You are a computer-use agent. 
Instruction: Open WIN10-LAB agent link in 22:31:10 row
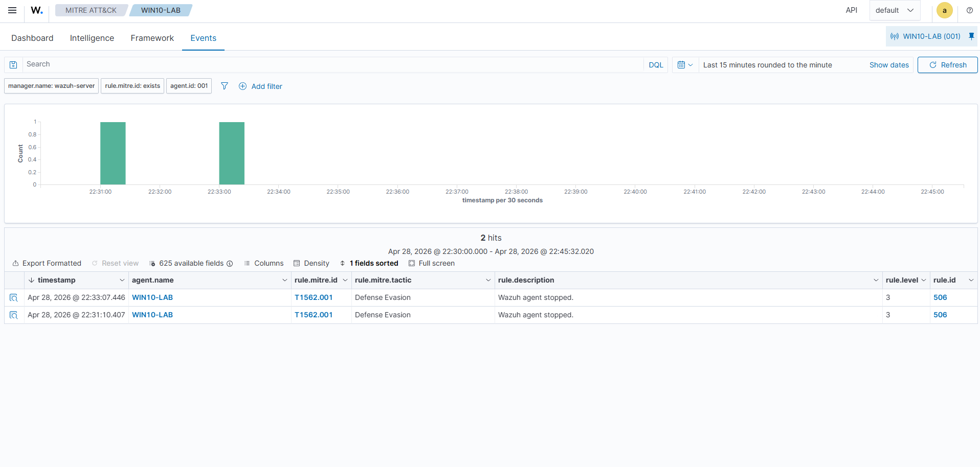[152, 315]
